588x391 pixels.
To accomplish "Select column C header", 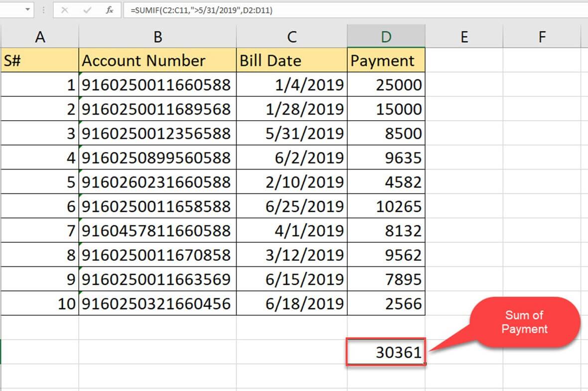I will coord(292,36).
